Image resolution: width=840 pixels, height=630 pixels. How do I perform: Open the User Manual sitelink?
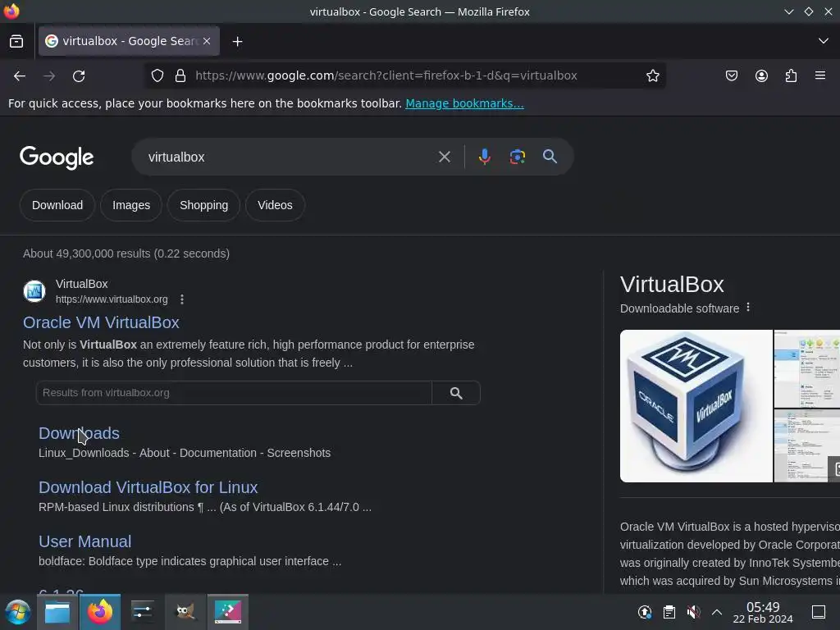click(84, 541)
